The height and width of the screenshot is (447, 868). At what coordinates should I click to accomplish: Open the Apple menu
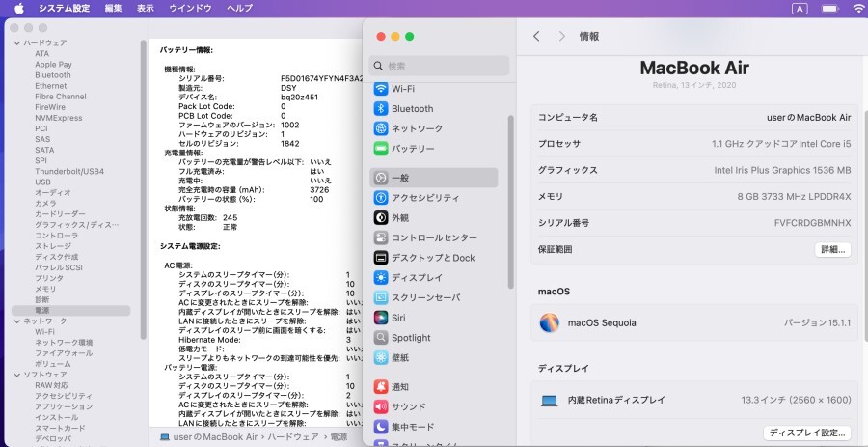click(x=19, y=8)
